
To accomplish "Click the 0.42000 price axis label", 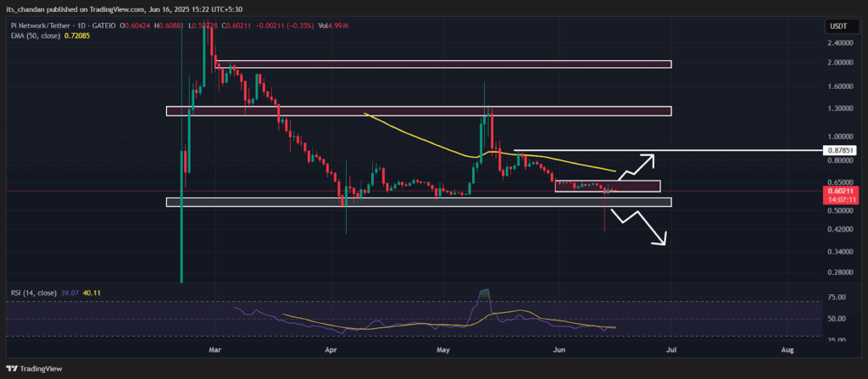I will [x=839, y=229].
